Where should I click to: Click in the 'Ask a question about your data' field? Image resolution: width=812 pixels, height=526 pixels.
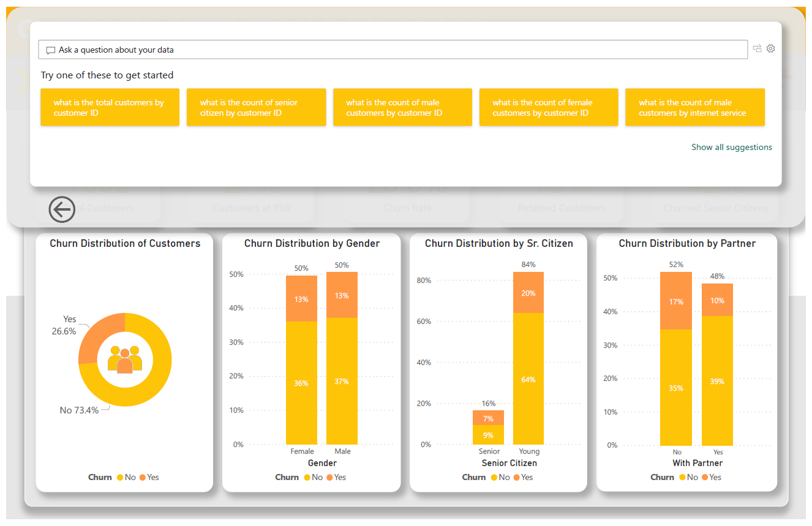point(393,50)
